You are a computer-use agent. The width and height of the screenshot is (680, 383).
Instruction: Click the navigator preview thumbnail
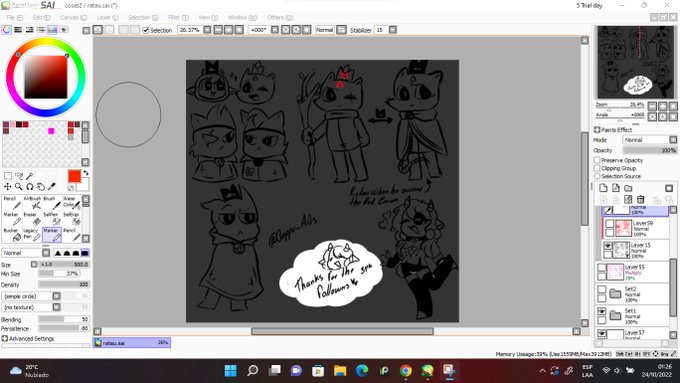pos(636,62)
